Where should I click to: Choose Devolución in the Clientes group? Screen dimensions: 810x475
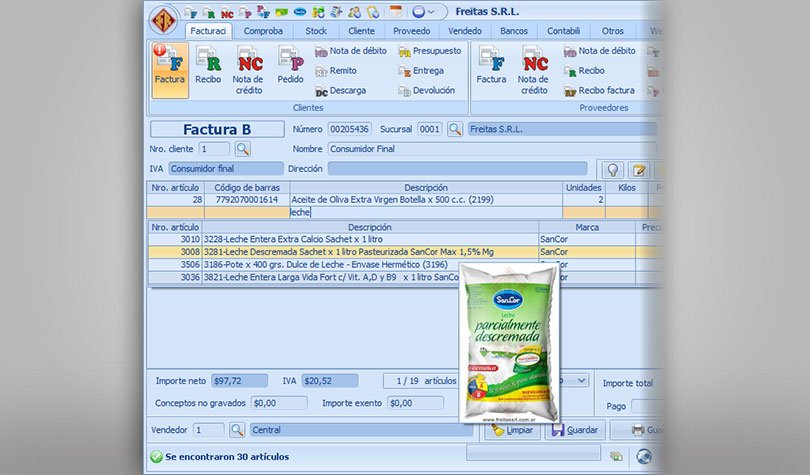427,91
